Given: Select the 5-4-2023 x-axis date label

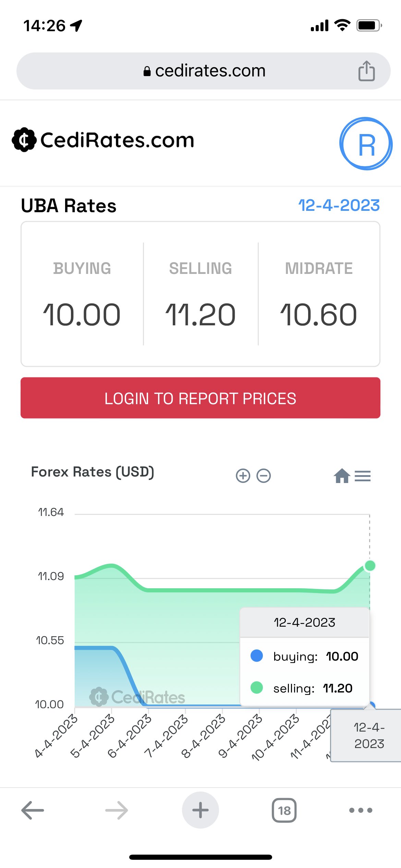Looking at the screenshot, I should (92, 735).
